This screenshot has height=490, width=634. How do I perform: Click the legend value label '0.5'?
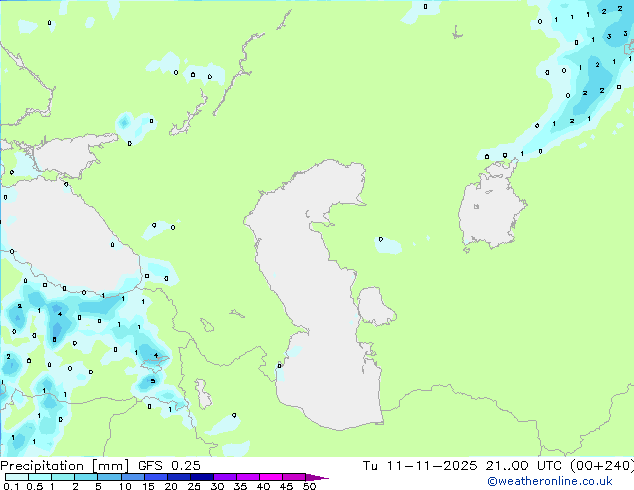(35, 486)
